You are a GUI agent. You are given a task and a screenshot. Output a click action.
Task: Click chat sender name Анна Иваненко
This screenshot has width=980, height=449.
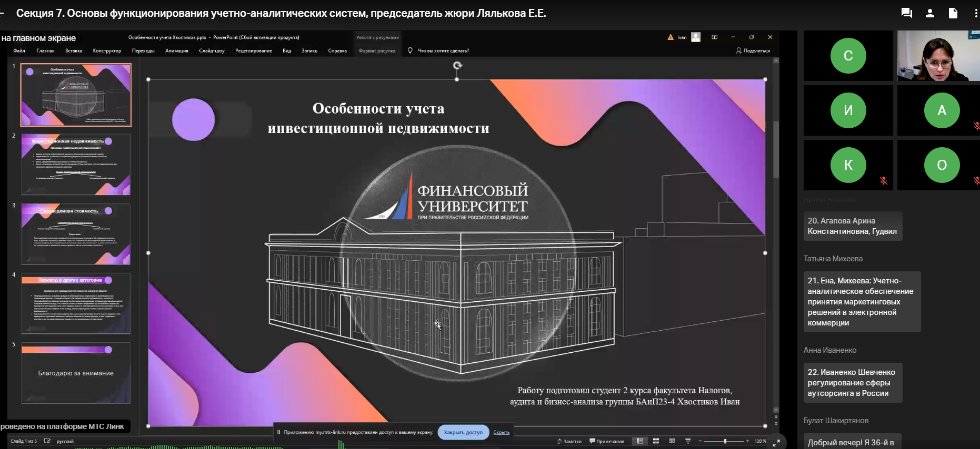coord(830,350)
